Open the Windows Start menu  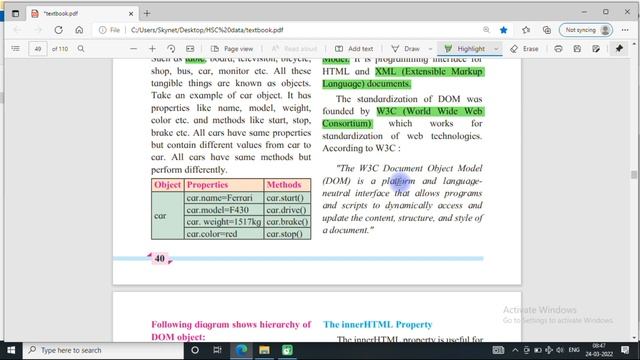click(11, 350)
